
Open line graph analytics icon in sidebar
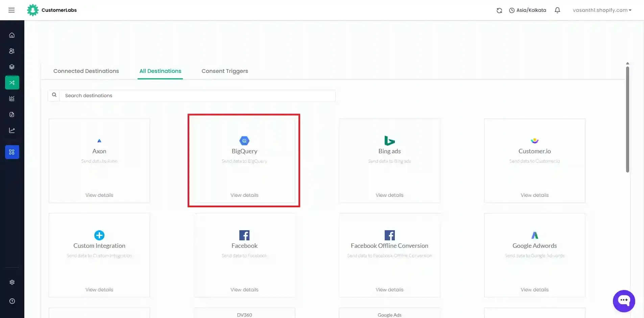(x=12, y=130)
